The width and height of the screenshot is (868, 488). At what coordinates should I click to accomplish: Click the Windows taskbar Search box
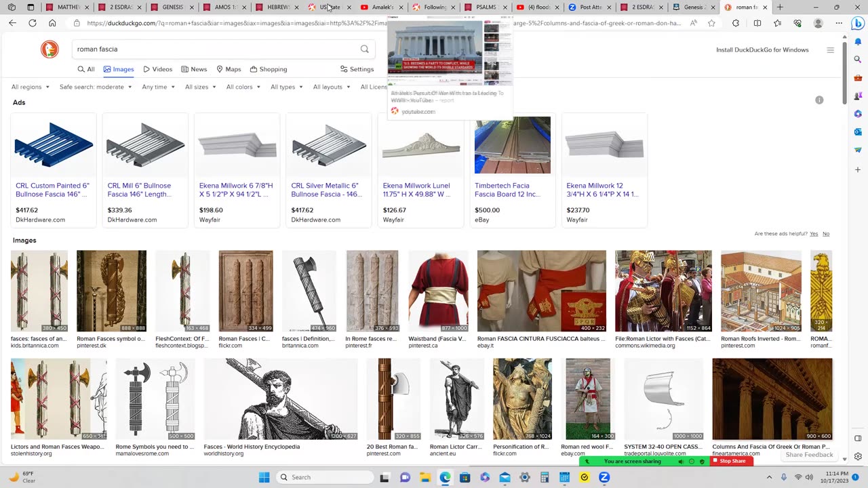pyautogui.click(x=325, y=477)
